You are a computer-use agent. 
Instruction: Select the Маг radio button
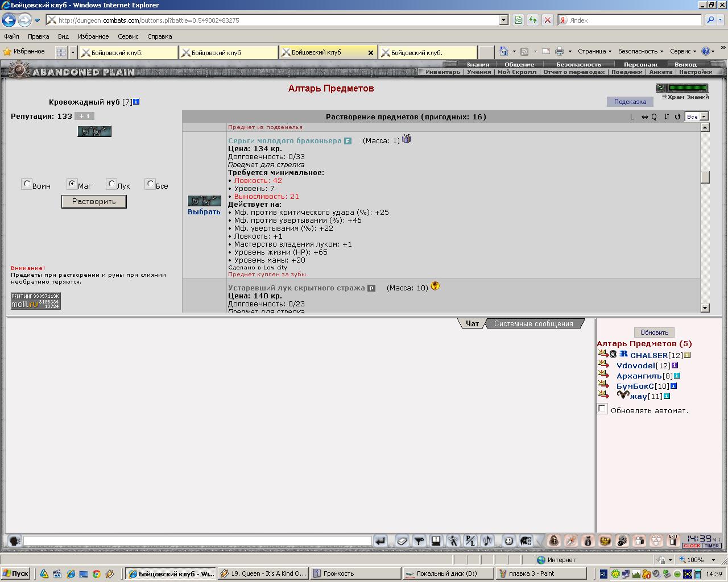click(x=72, y=184)
